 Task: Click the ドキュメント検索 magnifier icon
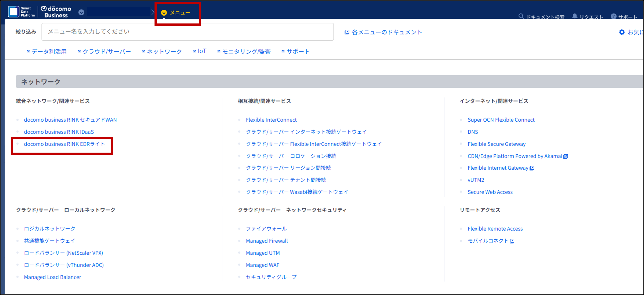point(521,16)
